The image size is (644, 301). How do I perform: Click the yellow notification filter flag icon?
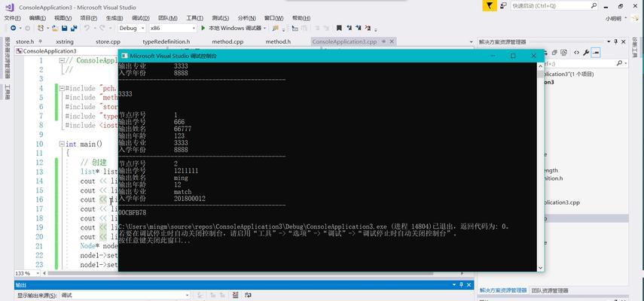coord(489,6)
